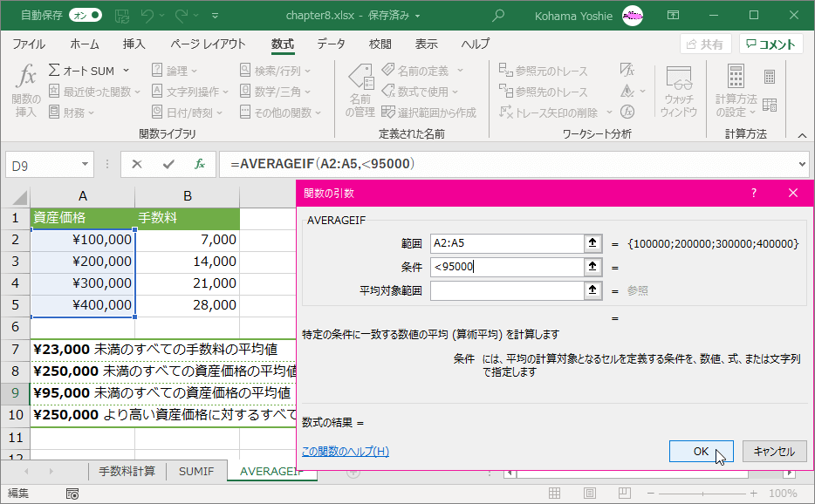Screen dimensions: 815x504
Task: Open the 日付/時刻 functions list
Action: [x=187, y=112]
